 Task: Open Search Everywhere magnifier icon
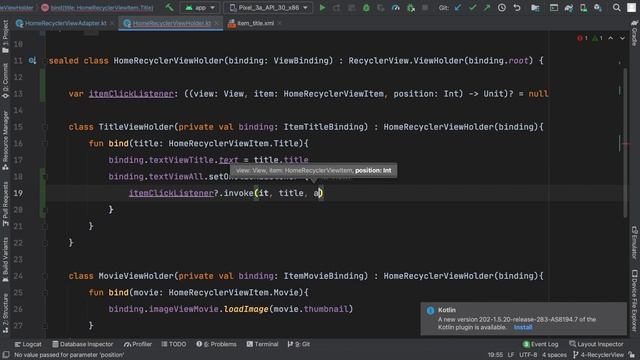coord(616,8)
